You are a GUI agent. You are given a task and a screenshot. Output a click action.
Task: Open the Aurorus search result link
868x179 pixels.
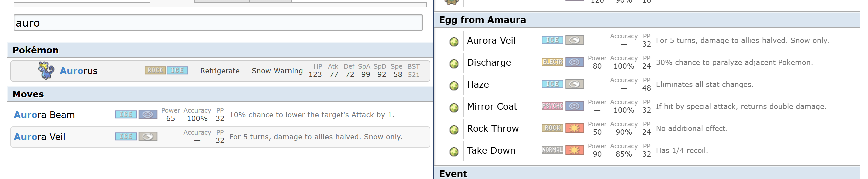click(x=78, y=71)
